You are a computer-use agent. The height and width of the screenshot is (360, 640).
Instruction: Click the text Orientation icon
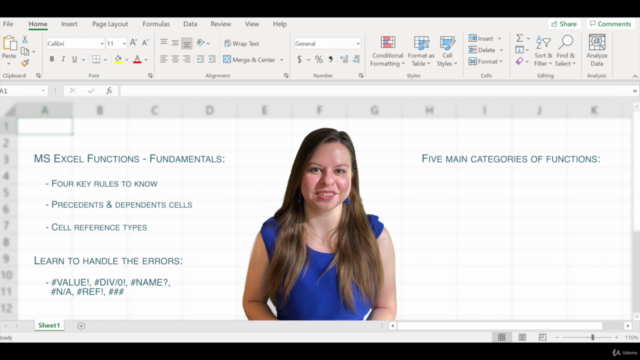click(x=201, y=42)
